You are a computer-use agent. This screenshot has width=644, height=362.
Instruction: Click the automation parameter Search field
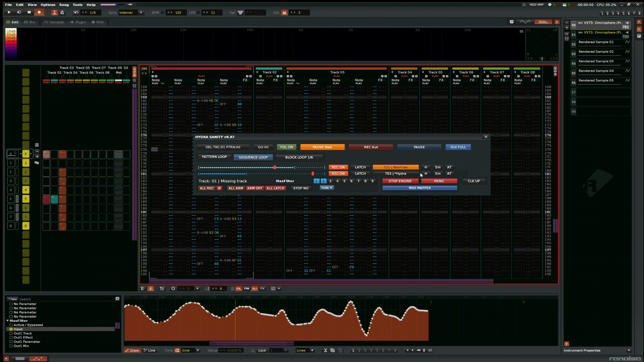(x=66, y=299)
